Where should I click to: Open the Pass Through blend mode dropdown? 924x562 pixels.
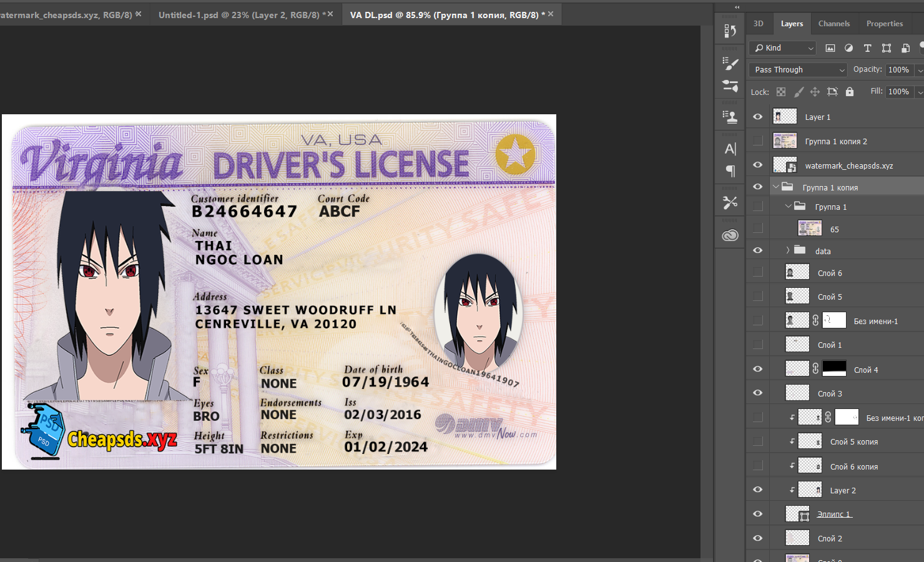797,70
